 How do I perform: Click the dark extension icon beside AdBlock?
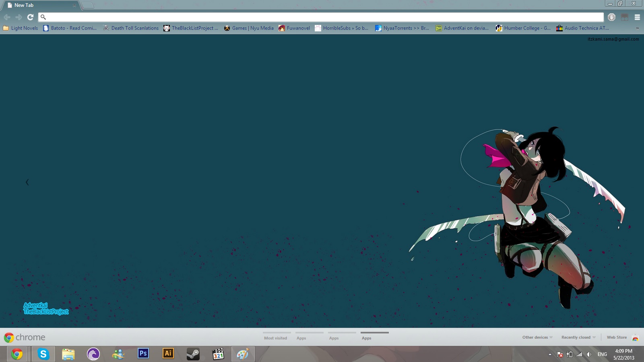[x=624, y=17]
